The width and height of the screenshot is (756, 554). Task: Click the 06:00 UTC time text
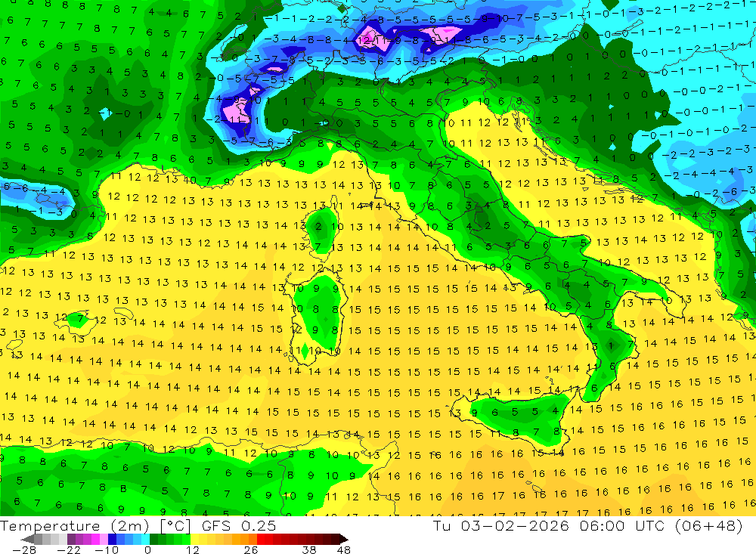(622, 526)
